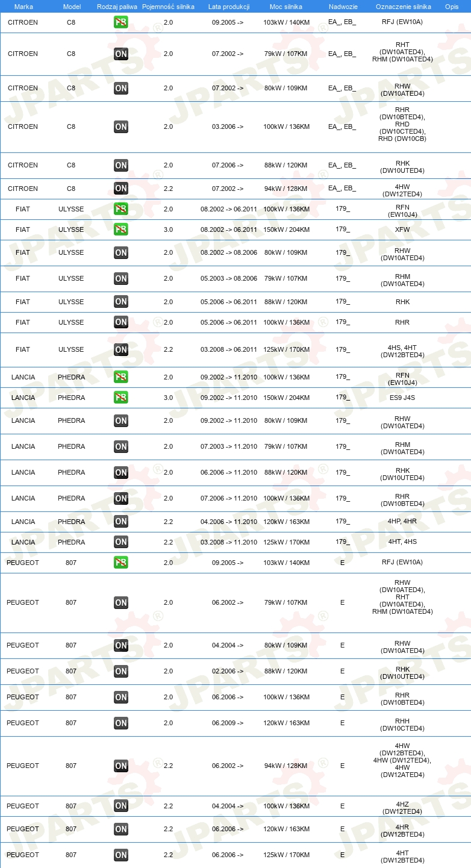Click the ON diesel icon in the Peugeot 807 RHH (DW10CTED4) row

point(121,723)
